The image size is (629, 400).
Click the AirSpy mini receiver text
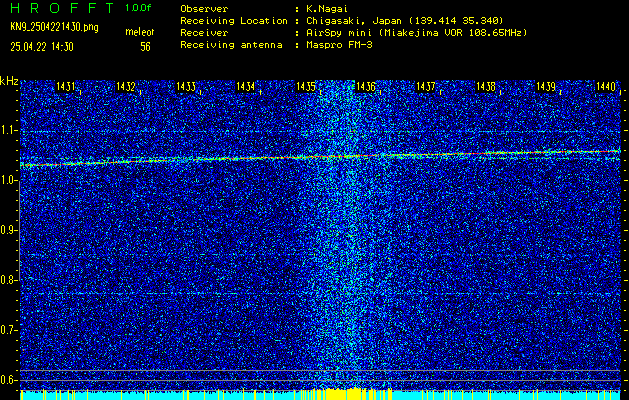click(x=417, y=33)
